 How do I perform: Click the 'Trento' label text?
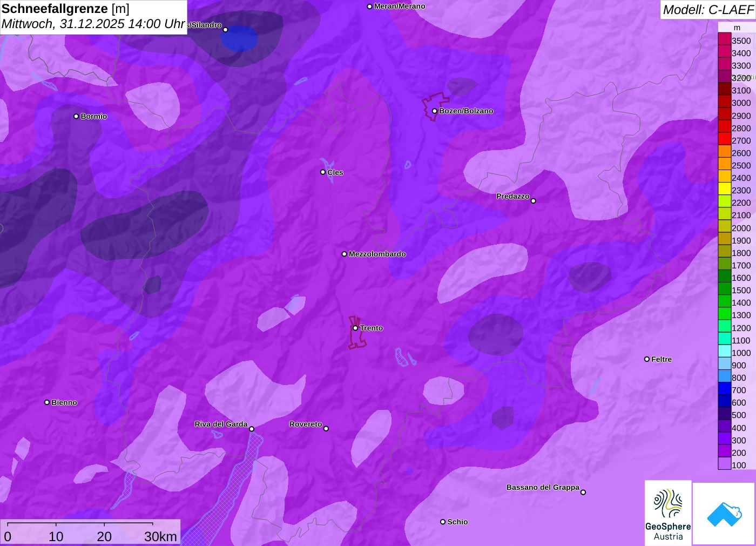pyautogui.click(x=372, y=328)
